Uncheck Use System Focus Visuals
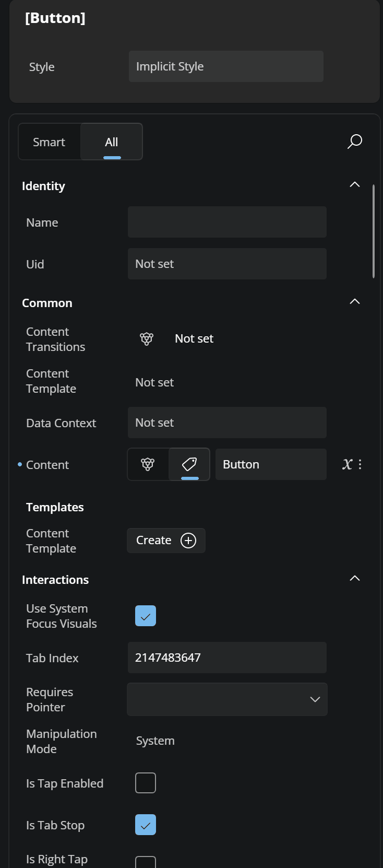 [145, 616]
